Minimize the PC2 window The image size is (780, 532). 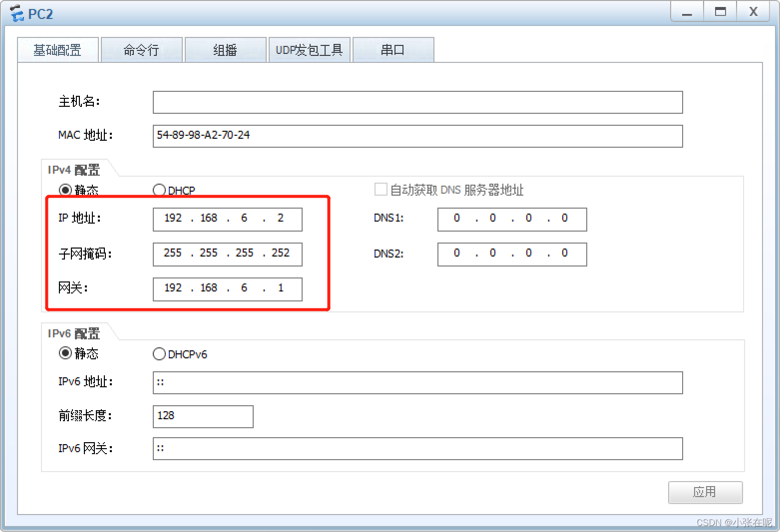(687, 11)
